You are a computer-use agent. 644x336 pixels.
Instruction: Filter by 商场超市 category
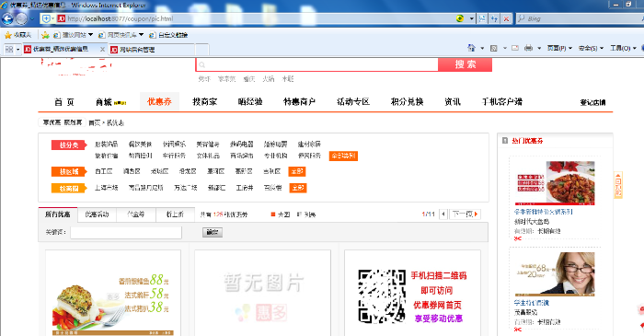241,156
